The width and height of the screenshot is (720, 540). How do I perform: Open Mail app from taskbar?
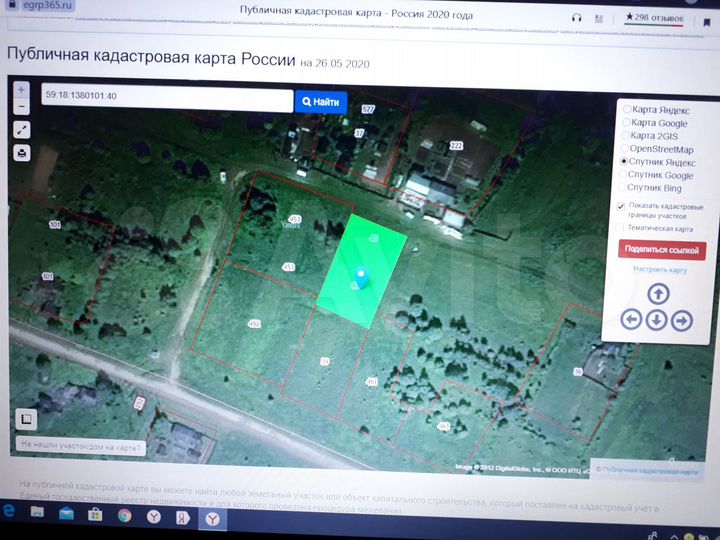pos(66,513)
